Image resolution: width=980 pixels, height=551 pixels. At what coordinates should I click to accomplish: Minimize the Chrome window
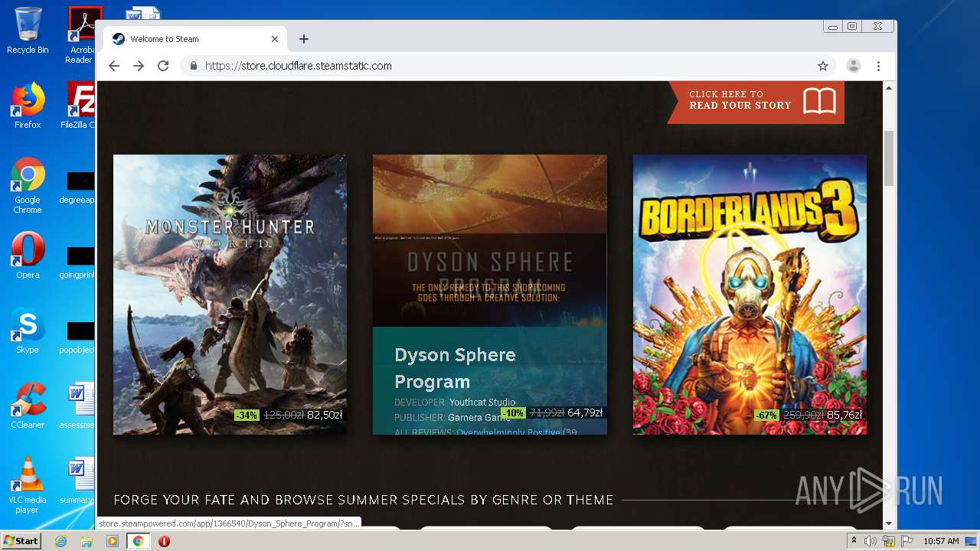[x=832, y=27]
